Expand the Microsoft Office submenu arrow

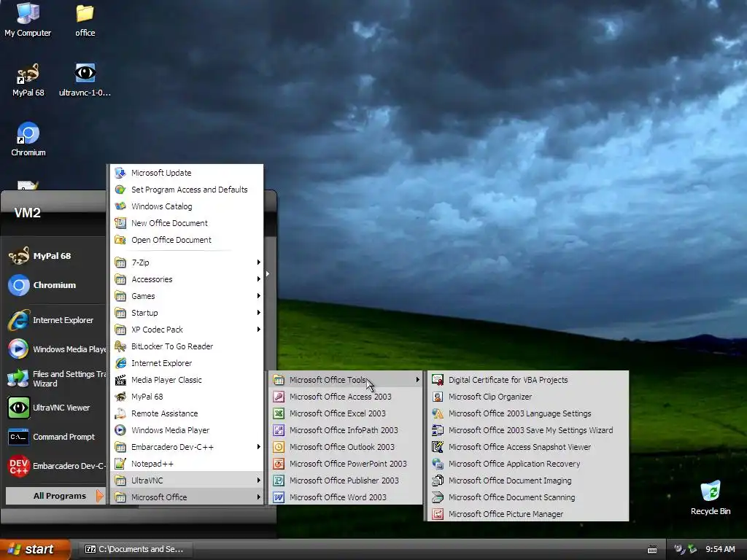point(259,497)
